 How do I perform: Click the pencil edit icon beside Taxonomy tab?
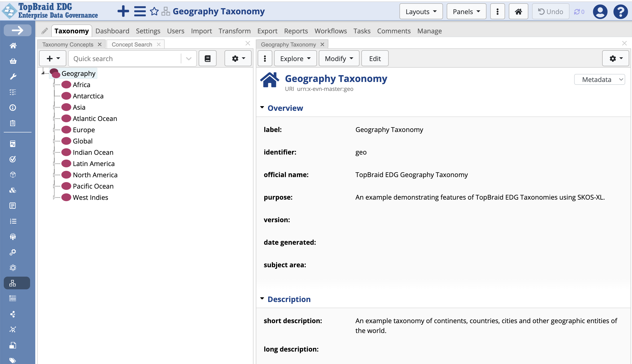click(44, 31)
